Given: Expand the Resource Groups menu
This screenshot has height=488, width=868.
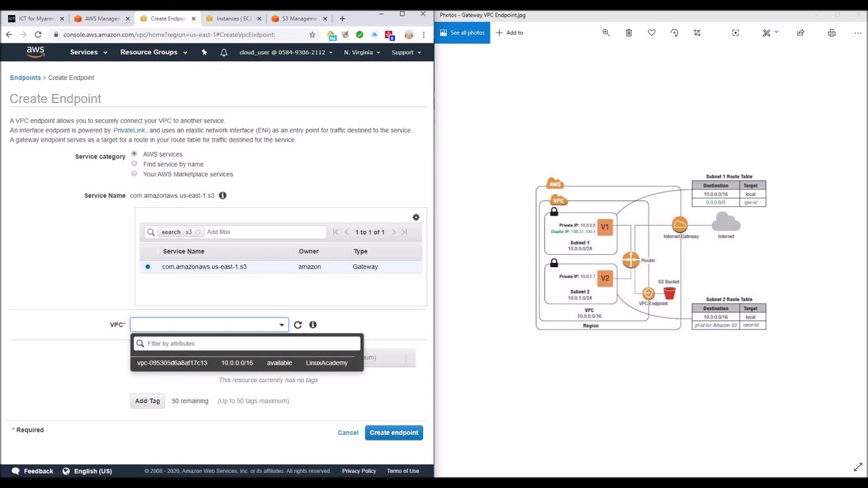Looking at the screenshot, I should pyautogui.click(x=153, y=52).
